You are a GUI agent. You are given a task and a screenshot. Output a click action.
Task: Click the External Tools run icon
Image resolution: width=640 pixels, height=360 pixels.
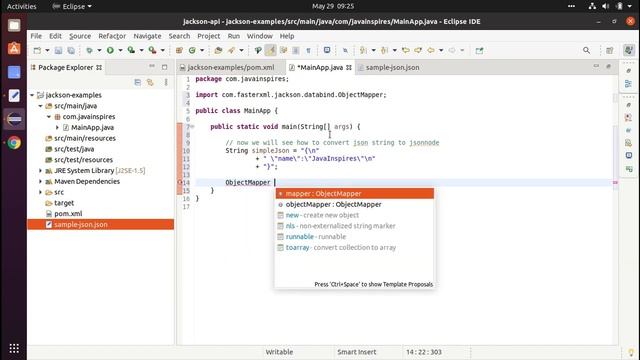pyautogui.click(x=152, y=50)
